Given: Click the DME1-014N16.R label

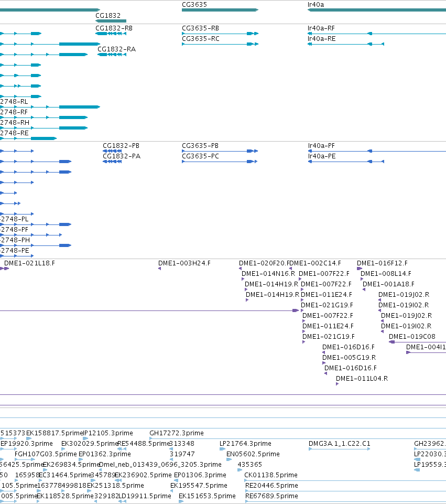Looking at the screenshot, I should pyautogui.click(x=268, y=274).
